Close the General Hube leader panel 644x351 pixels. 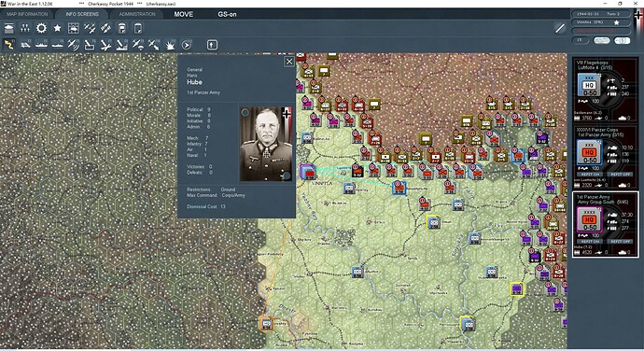[289, 62]
